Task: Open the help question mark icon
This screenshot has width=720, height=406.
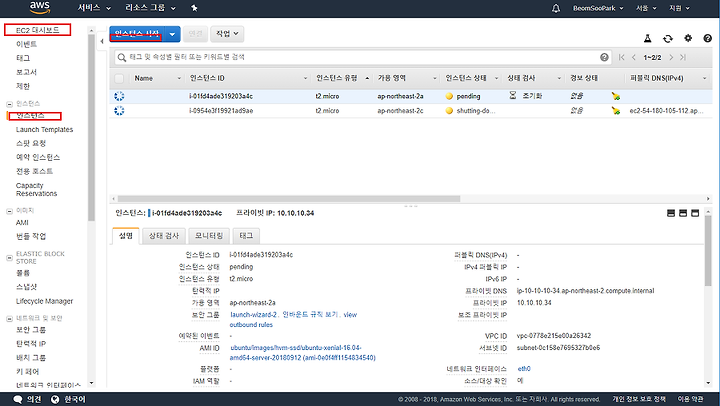Action: coord(708,38)
